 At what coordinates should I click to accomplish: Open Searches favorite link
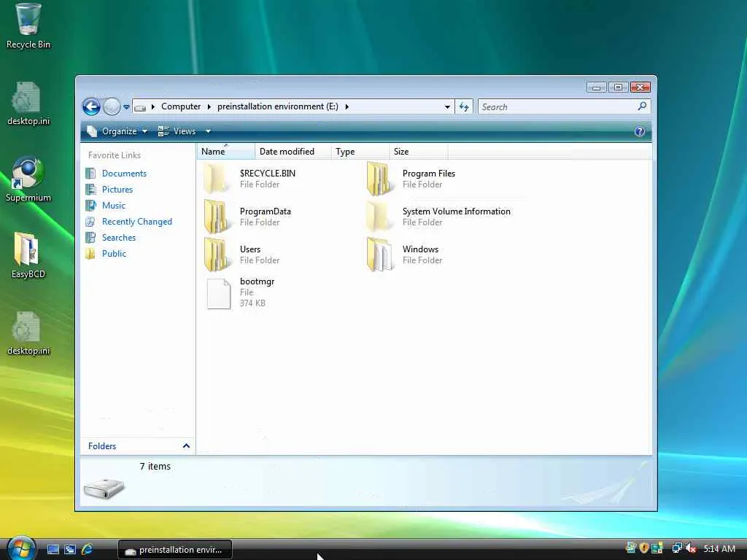click(119, 238)
